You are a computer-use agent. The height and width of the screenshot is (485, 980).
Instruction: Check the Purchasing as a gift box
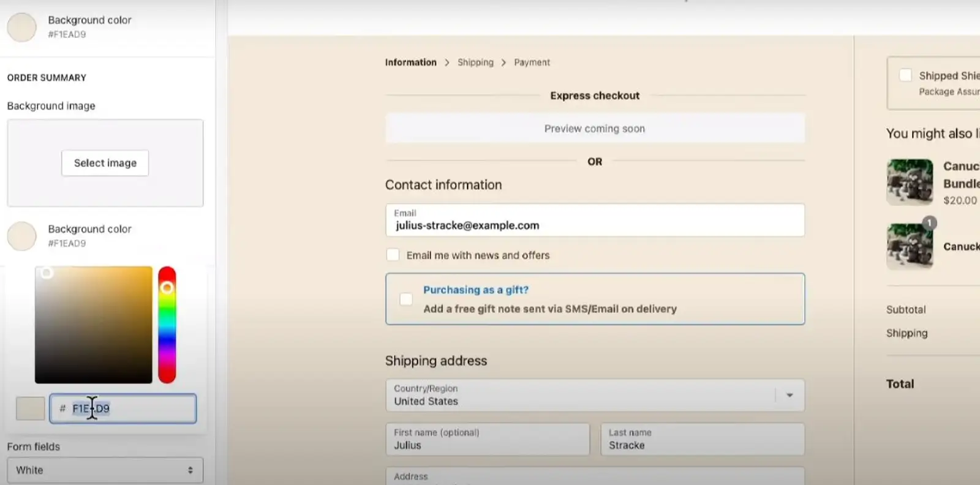click(x=405, y=299)
